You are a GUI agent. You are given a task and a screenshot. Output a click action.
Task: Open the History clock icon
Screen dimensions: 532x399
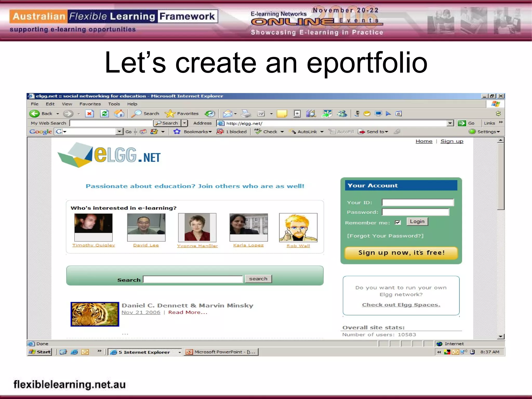pyautogui.click(x=210, y=114)
